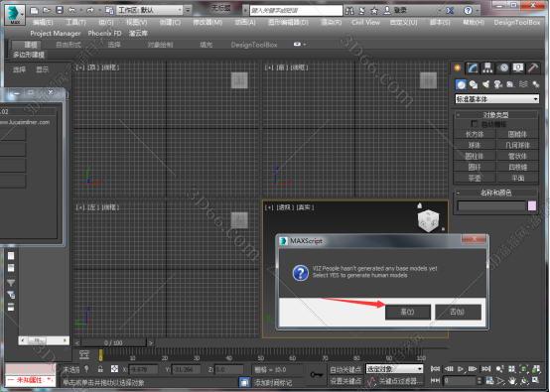Click the Box primitive button

(475, 134)
